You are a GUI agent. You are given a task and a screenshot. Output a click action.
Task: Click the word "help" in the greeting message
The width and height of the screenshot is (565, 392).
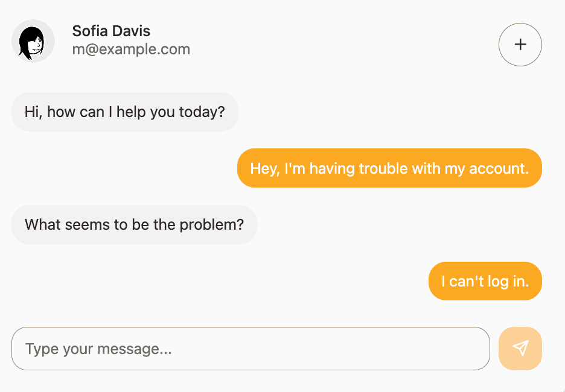click(x=130, y=112)
